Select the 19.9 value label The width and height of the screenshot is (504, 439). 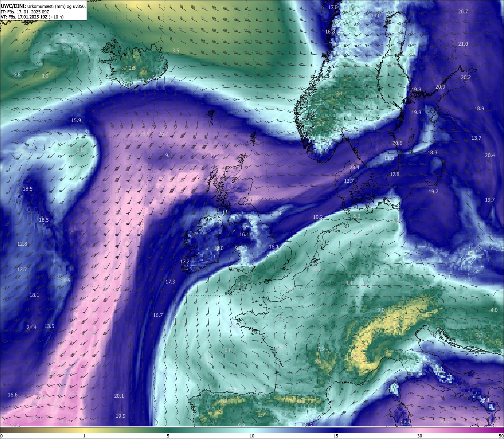pos(120,416)
